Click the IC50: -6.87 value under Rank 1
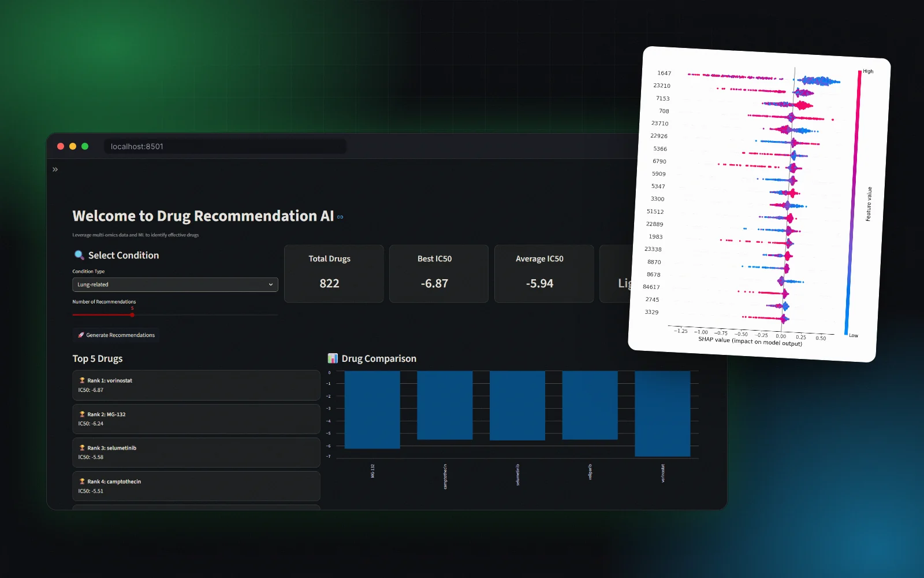The height and width of the screenshot is (578, 924). click(x=91, y=390)
